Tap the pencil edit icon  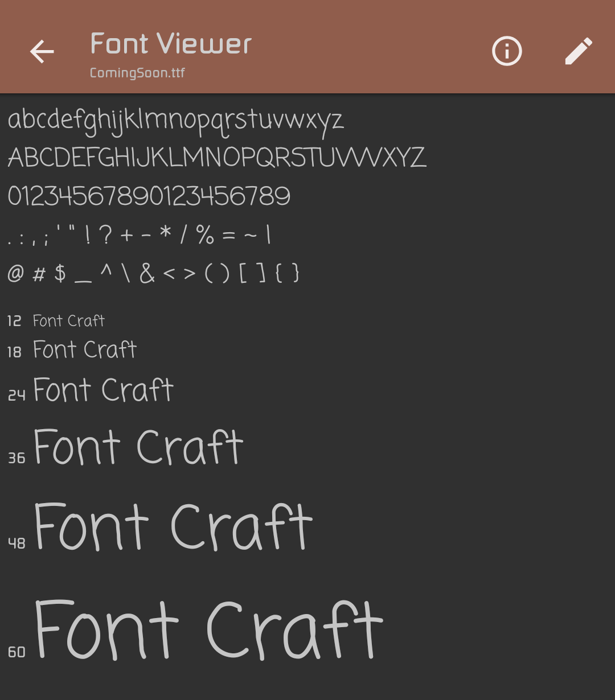(x=579, y=51)
